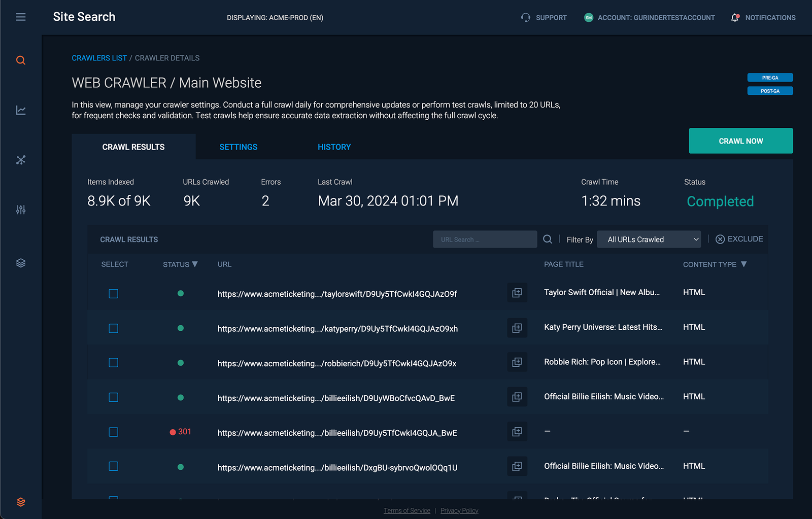The image size is (812, 519).
Task: Click the Site Search title
Action: (x=84, y=17)
